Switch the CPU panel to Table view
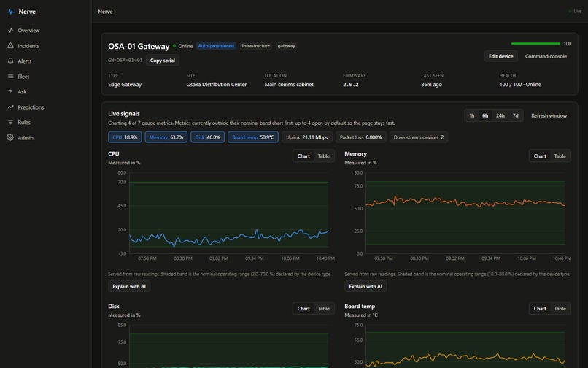 click(324, 156)
